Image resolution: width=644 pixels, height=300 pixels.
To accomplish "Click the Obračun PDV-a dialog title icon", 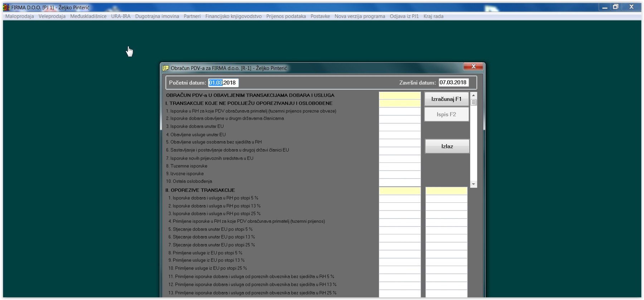I will [x=166, y=68].
